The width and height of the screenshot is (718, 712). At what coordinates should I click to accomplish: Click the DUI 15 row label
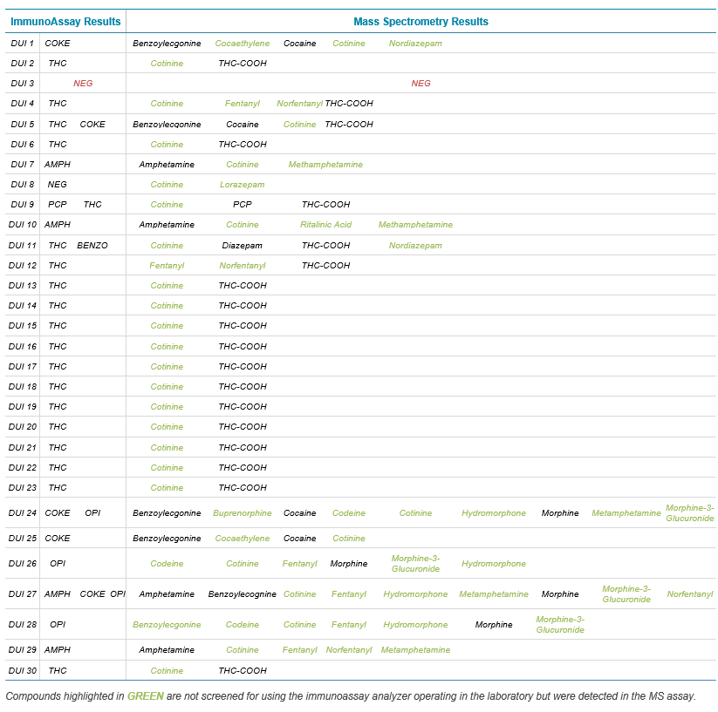[x=22, y=326]
